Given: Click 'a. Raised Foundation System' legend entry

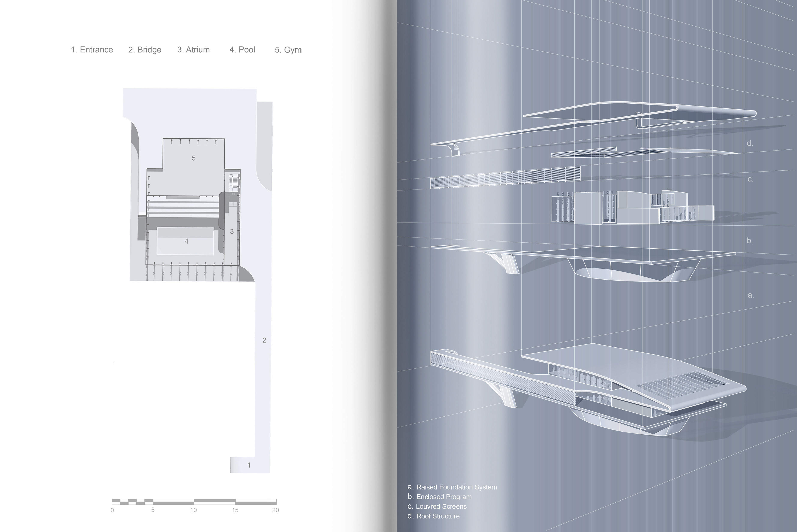Looking at the screenshot, I should click(x=452, y=487).
